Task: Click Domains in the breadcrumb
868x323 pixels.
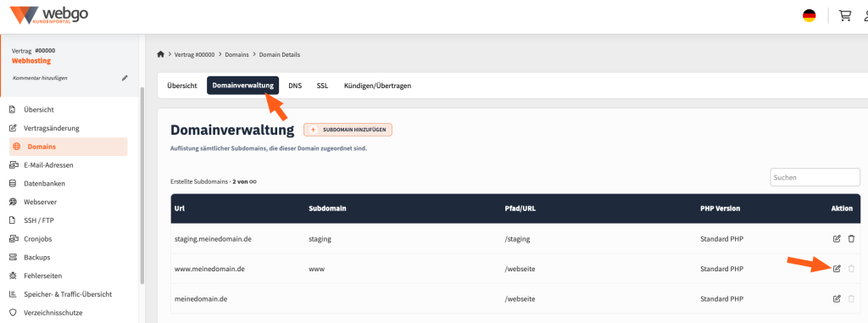Action: click(236, 54)
